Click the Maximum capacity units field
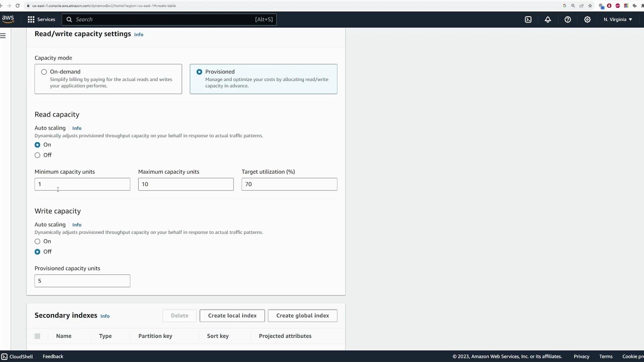Screen dimensions: 644x362 point(186,184)
